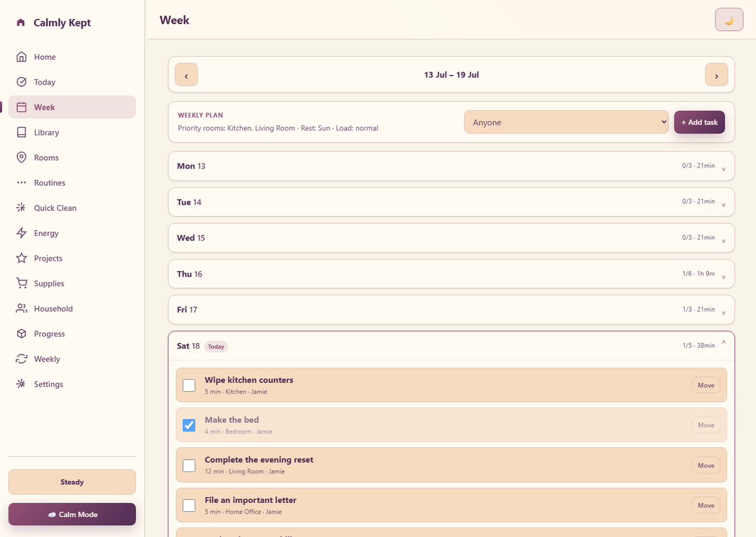
Task: Open the Supplies menu item
Action: click(72, 283)
